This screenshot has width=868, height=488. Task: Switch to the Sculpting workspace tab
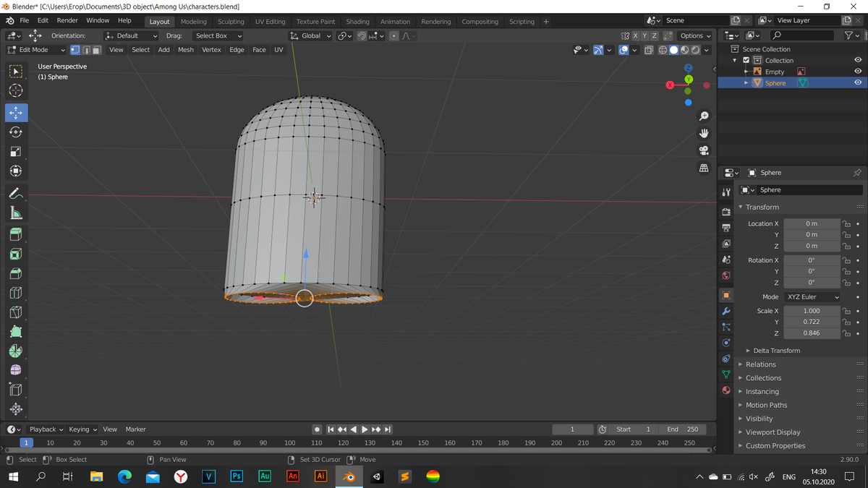coord(231,22)
